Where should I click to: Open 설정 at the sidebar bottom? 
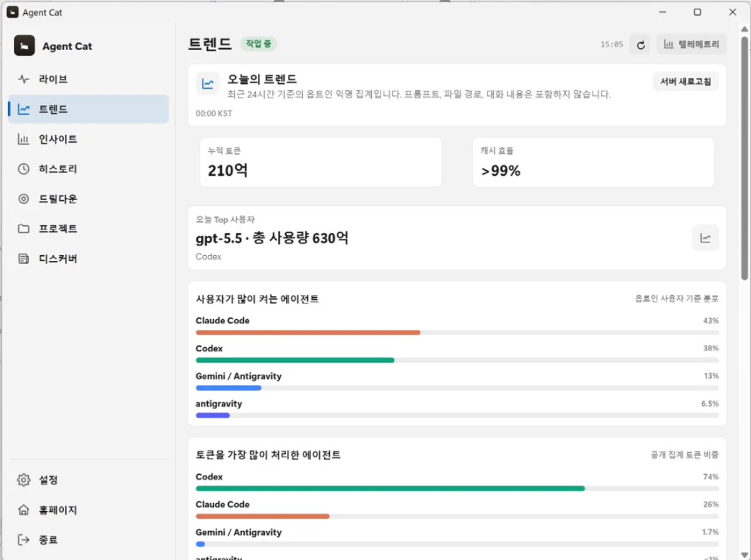pos(88,480)
